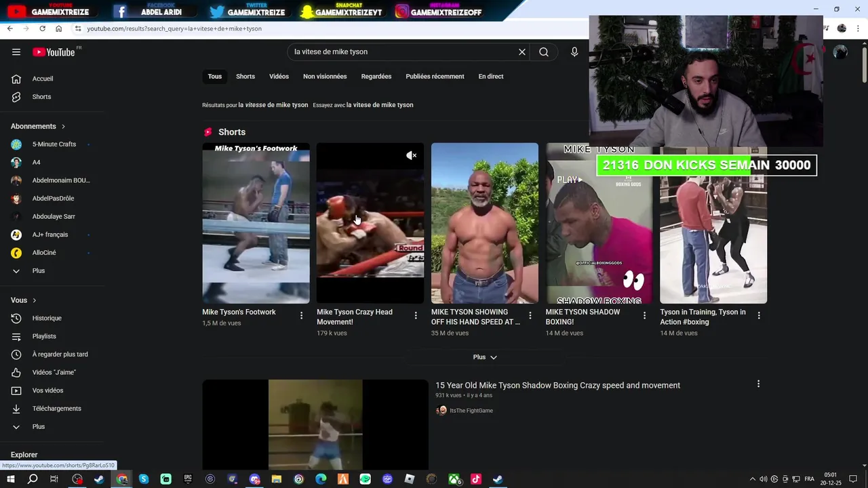Open the YouTube hamburger guide menu

click(16, 52)
